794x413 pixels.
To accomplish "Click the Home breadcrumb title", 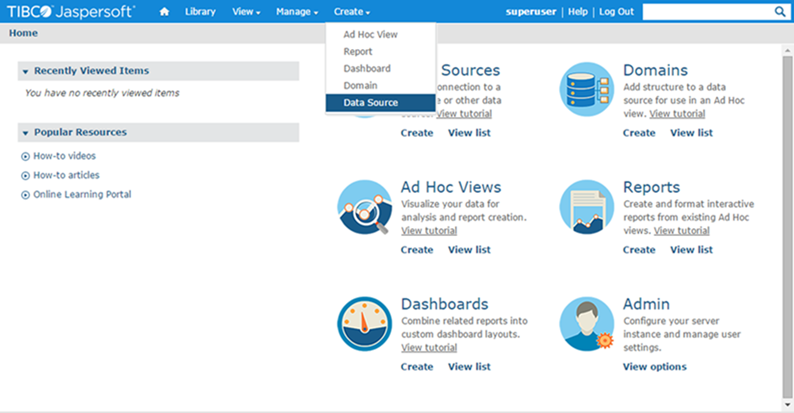I will tap(23, 33).
